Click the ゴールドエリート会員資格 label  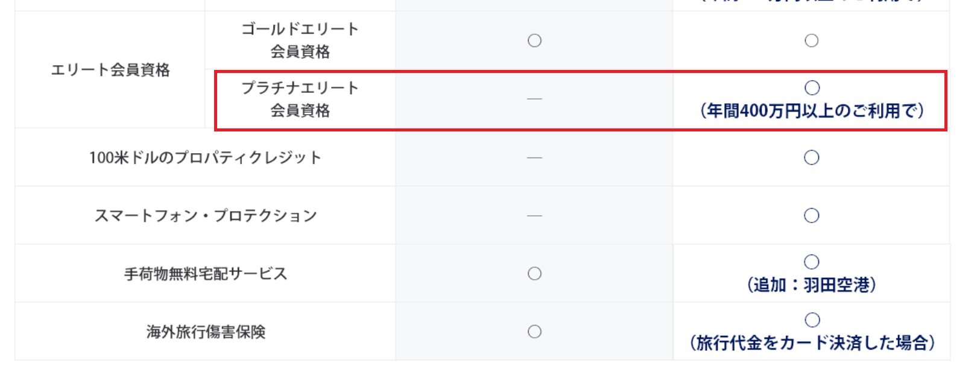(x=300, y=40)
